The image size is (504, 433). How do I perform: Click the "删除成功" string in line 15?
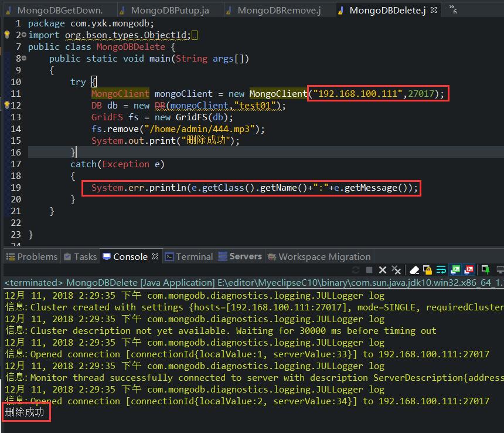[206, 140]
